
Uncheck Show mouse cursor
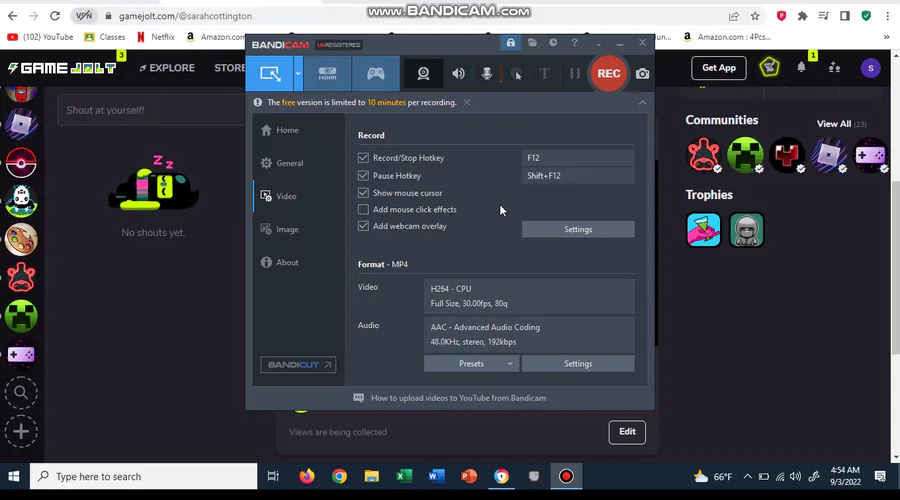click(x=363, y=192)
